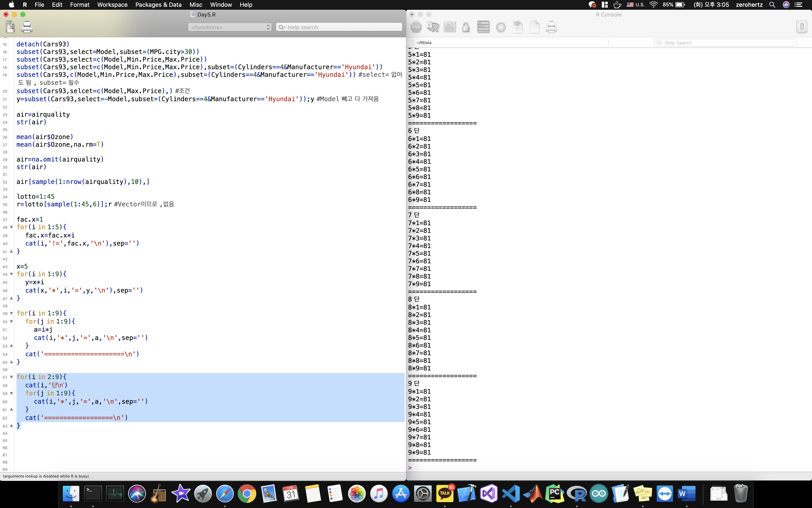
Task: Collapse the outer loop fold at line 49
Action: [x=11, y=313]
